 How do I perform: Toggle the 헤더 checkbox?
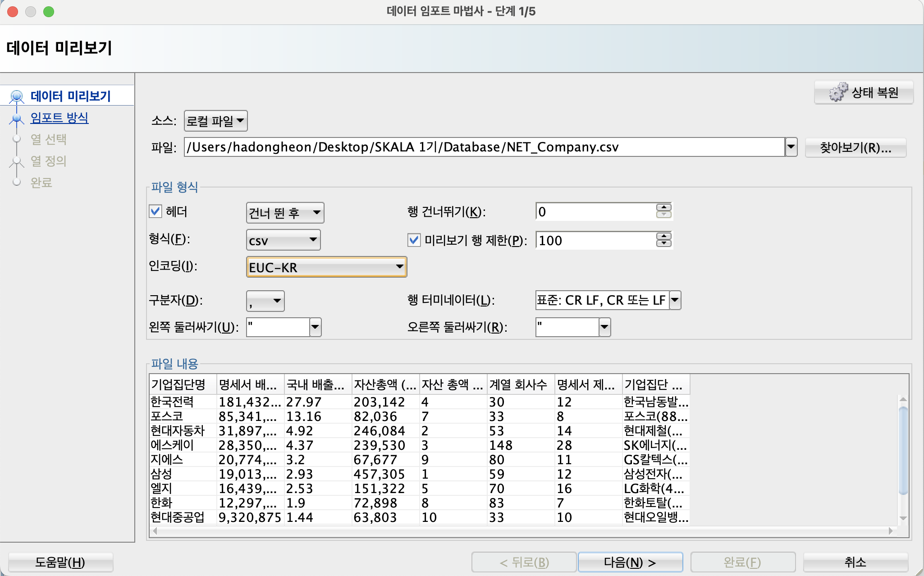tap(156, 211)
